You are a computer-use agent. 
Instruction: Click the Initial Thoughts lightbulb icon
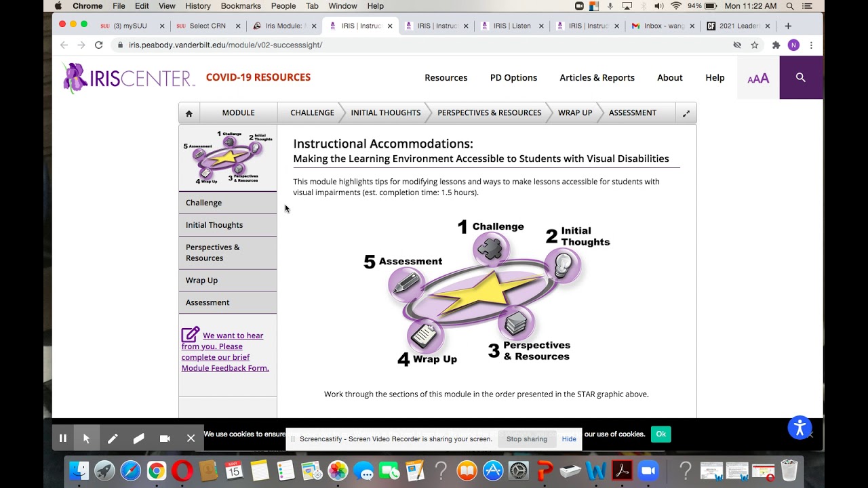pyautogui.click(x=563, y=265)
